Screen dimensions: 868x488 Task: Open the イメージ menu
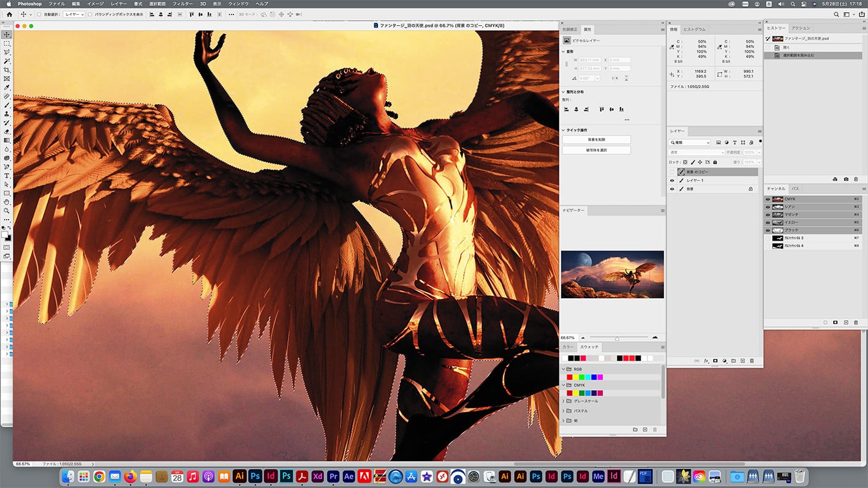pyautogui.click(x=95, y=4)
